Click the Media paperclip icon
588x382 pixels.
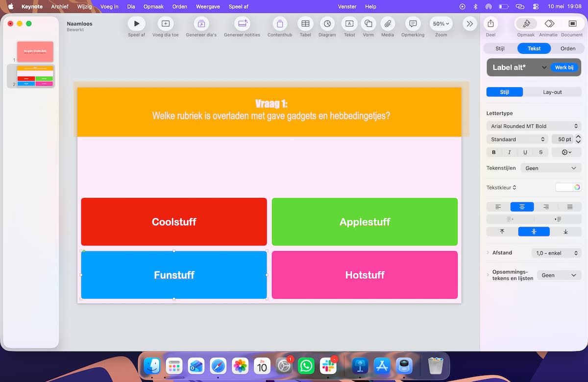388,24
